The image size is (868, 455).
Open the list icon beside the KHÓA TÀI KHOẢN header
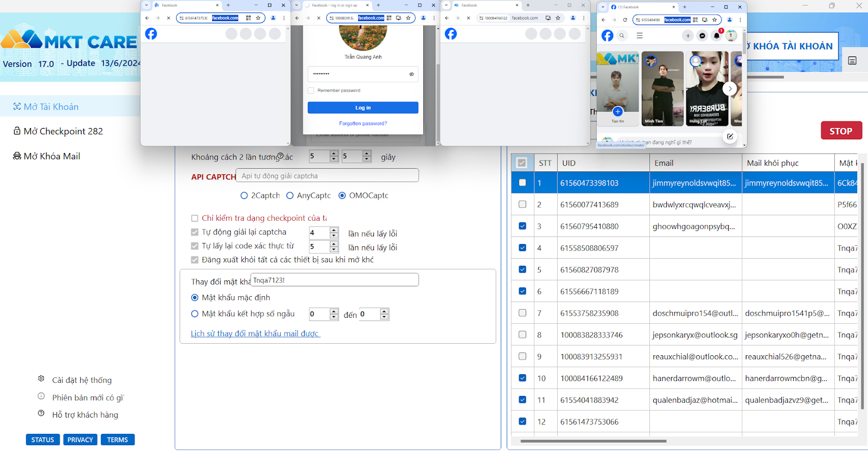coord(852,60)
